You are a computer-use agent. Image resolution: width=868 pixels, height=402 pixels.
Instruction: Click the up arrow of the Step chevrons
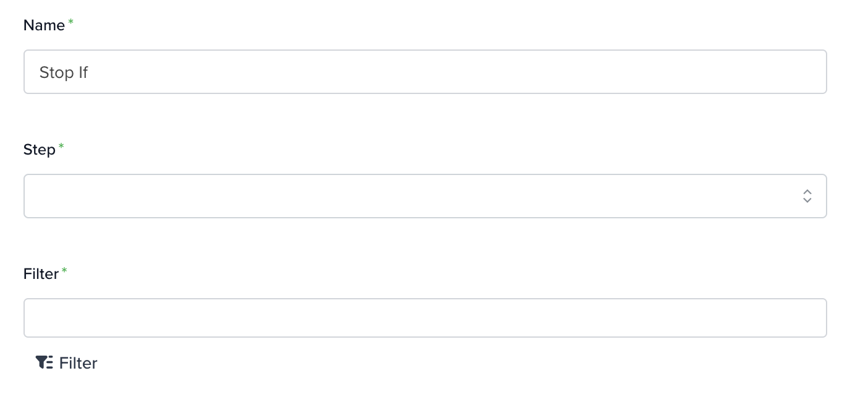[807, 192]
